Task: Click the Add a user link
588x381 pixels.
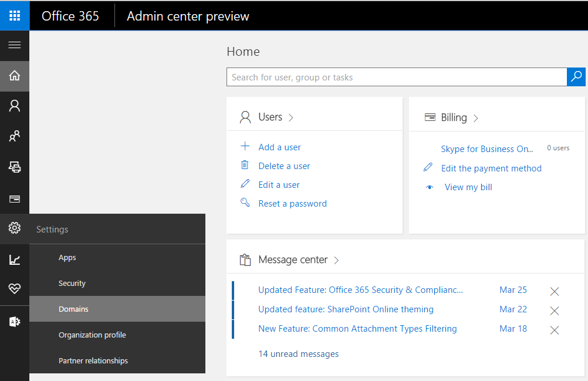Action: tap(279, 147)
